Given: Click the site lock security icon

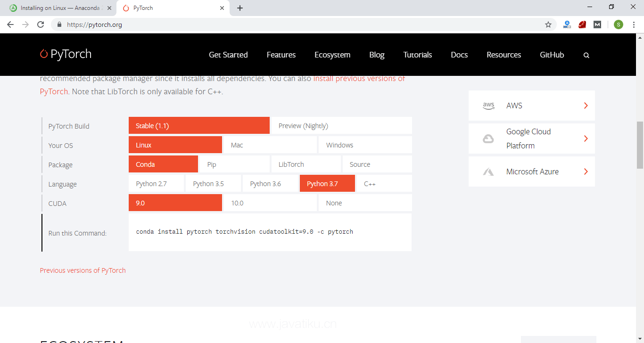Looking at the screenshot, I should 59,24.
